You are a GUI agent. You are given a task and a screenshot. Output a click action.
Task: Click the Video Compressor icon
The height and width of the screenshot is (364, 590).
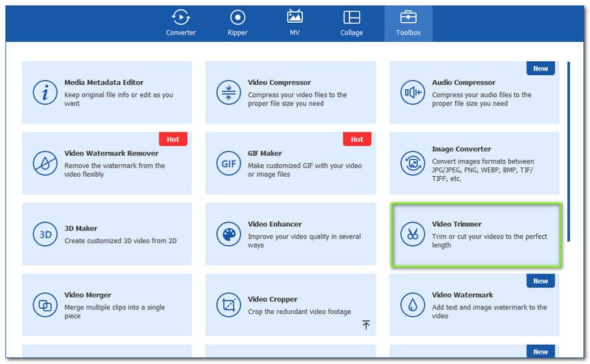click(x=229, y=92)
